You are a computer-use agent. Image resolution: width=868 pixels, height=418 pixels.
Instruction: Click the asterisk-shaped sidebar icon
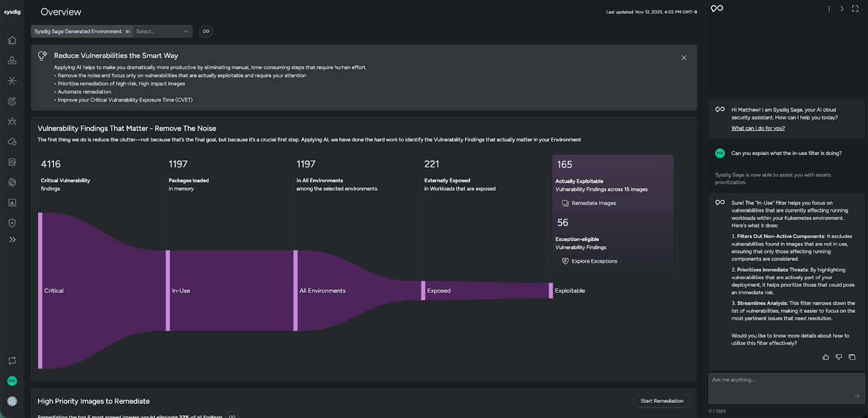12,81
